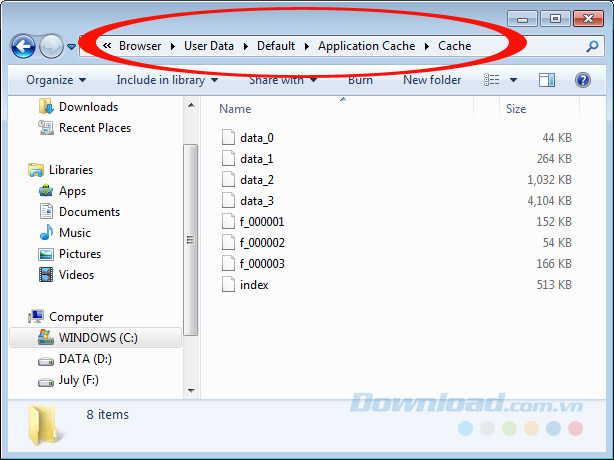Screen dimensions: 614x460
Task: Open the Organize menu
Action: tap(56, 80)
